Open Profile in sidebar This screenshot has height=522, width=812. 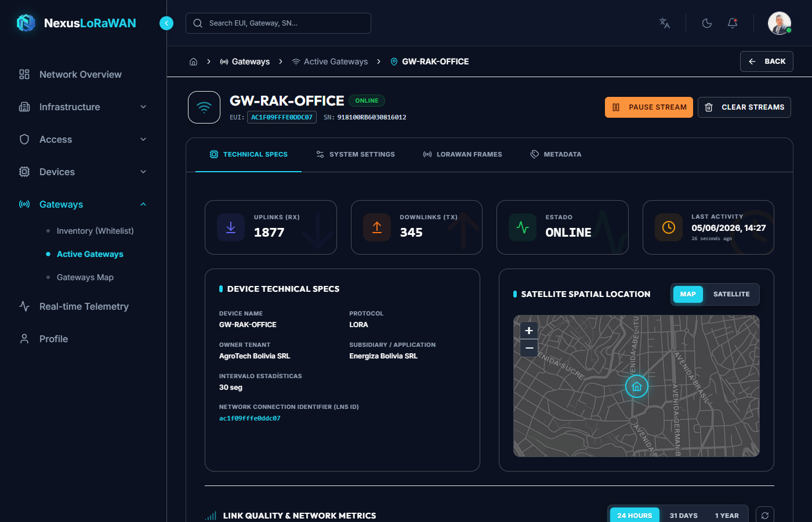(x=53, y=339)
